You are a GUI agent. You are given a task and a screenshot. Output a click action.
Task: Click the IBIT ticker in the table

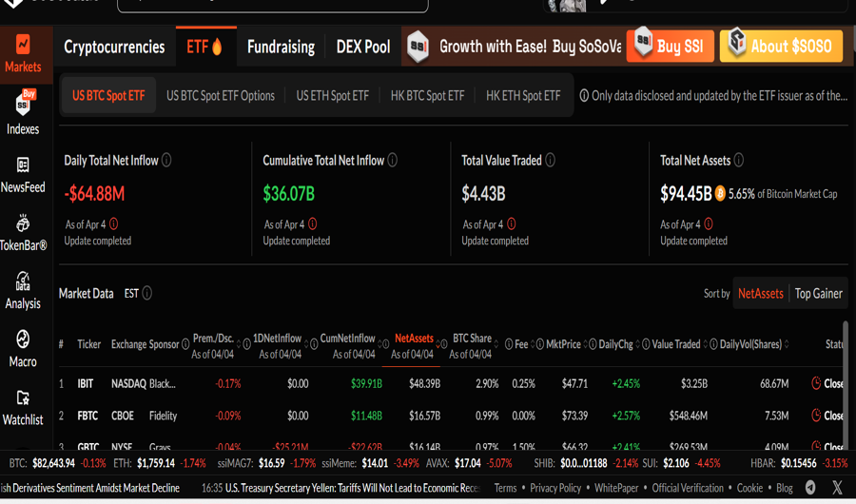coord(86,383)
